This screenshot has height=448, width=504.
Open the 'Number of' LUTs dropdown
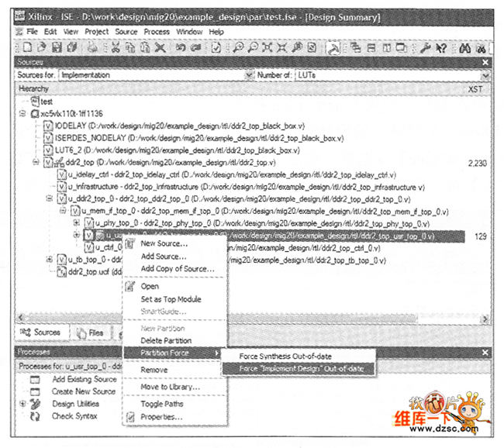[x=485, y=75]
